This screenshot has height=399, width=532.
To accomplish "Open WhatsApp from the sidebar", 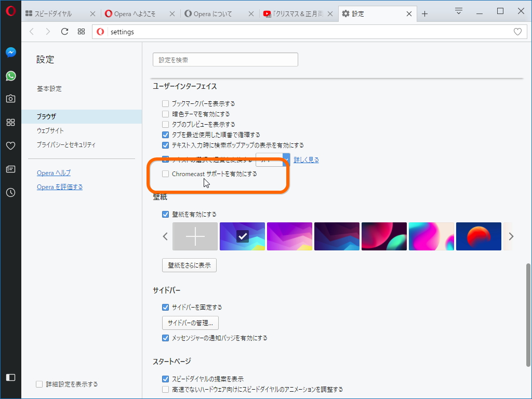I will coord(10,76).
